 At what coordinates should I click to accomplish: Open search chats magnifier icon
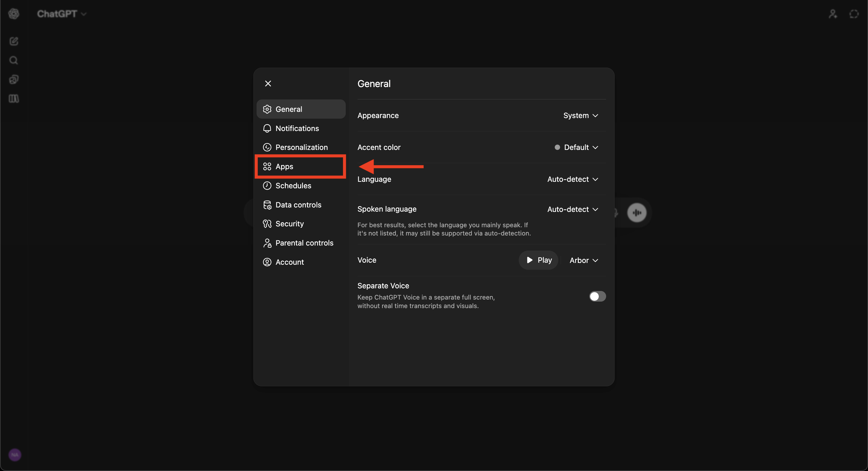click(x=14, y=60)
